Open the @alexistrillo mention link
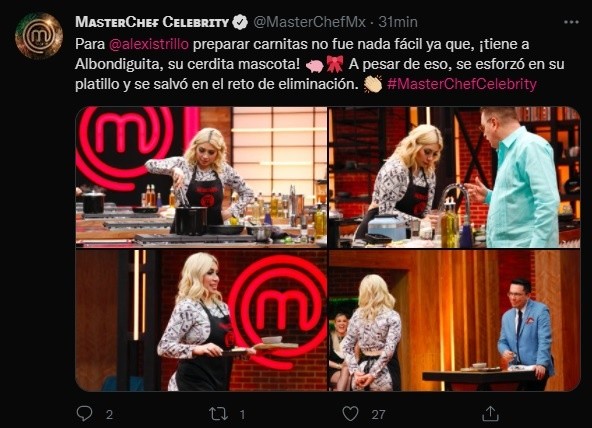The height and width of the screenshot is (428, 592). coord(149,44)
